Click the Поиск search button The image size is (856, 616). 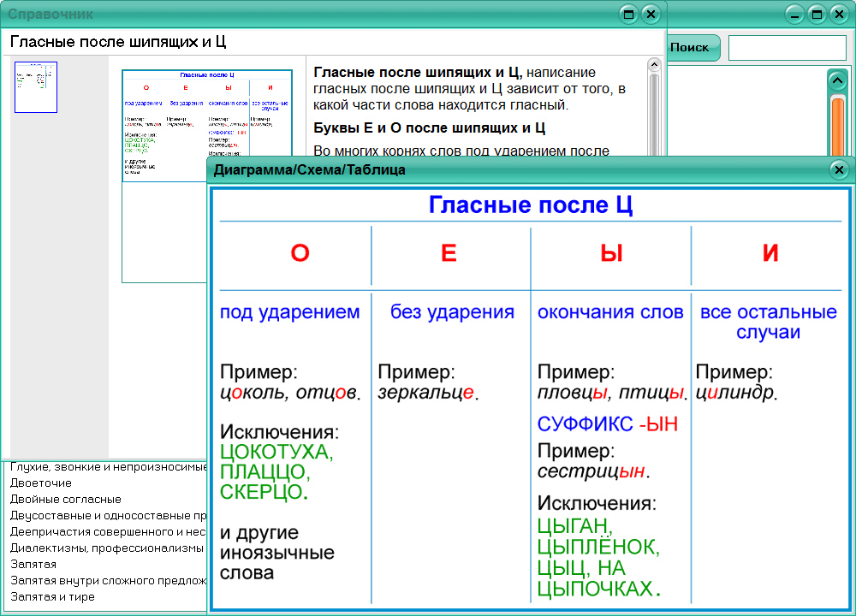pyautogui.click(x=693, y=48)
